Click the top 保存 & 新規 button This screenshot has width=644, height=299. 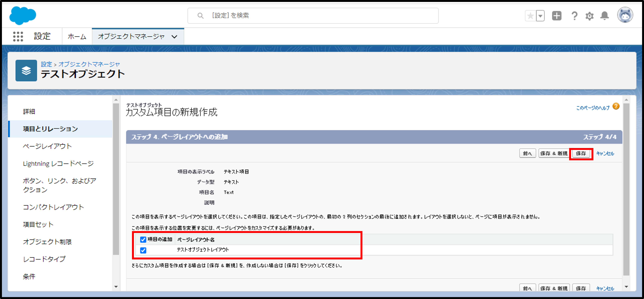tap(554, 153)
